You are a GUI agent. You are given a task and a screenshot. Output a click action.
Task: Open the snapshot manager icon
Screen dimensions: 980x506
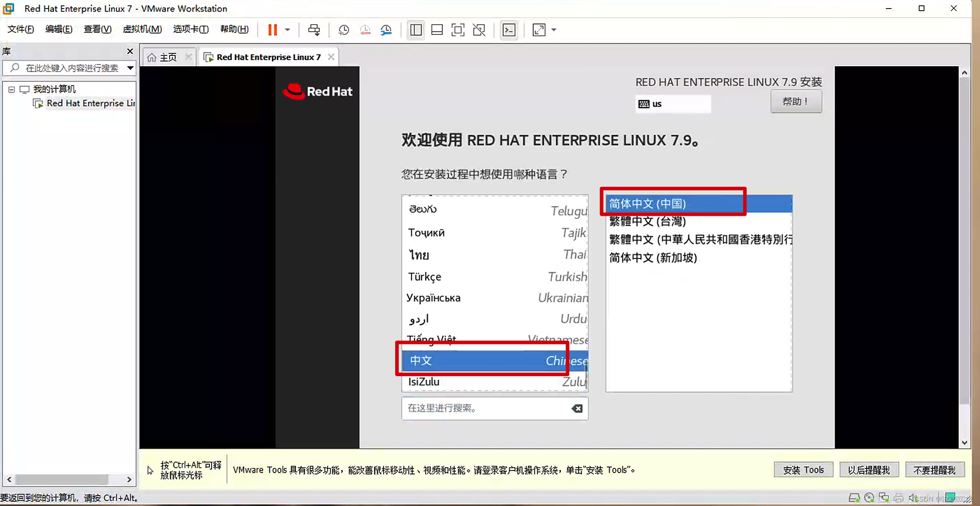386,30
